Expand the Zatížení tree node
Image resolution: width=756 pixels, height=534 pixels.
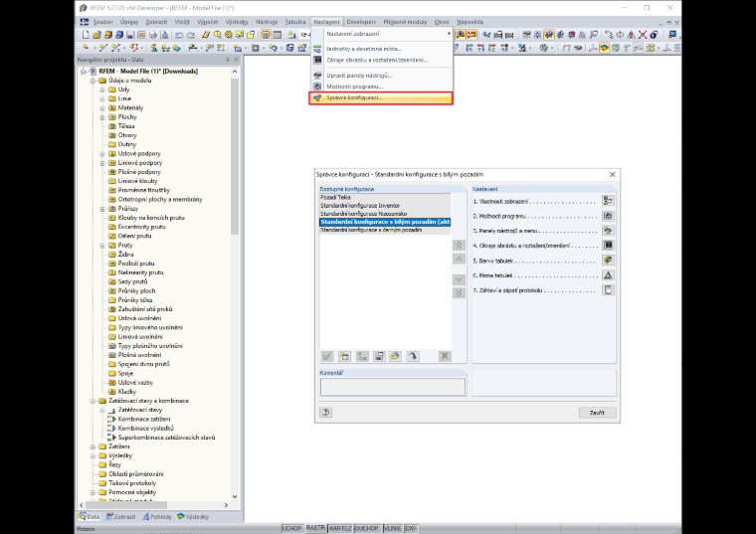point(93,446)
